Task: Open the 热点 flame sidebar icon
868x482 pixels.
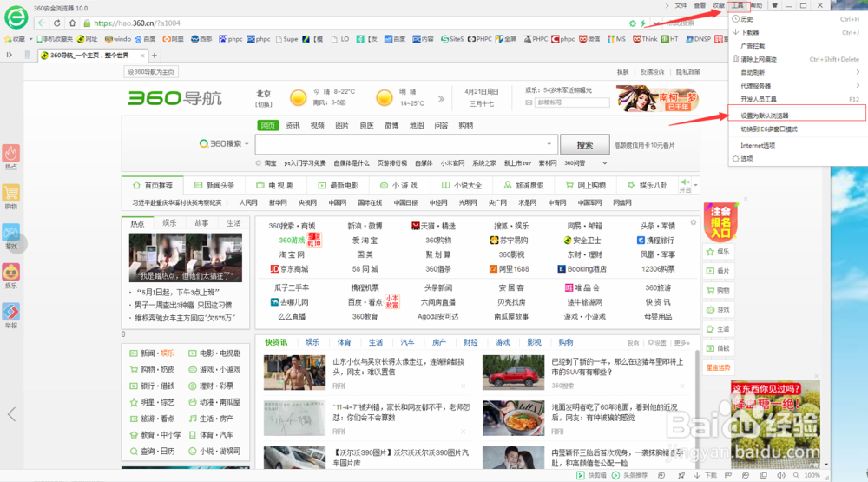Action: [x=11, y=157]
